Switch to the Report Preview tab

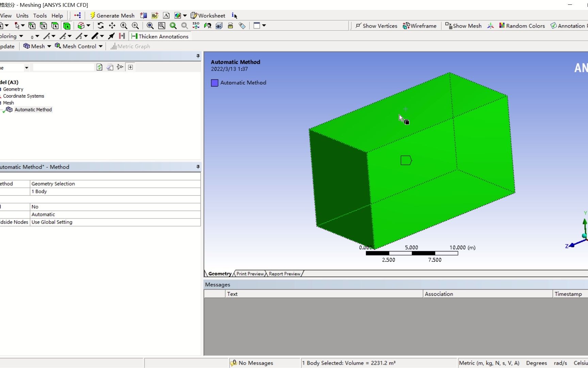coord(284,274)
